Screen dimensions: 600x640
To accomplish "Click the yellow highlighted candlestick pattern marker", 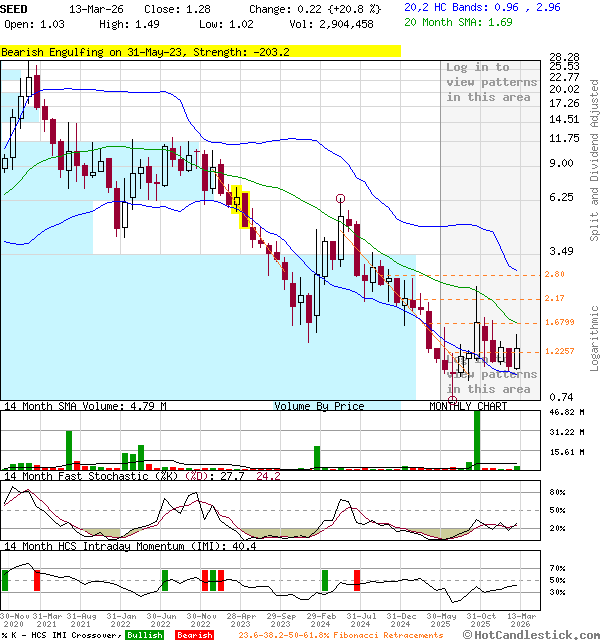I will 240,206.
